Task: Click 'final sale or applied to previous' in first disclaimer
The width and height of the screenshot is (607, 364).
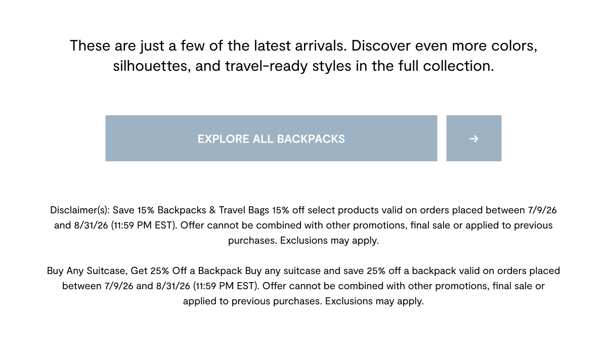Action: [x=482, y=225]
